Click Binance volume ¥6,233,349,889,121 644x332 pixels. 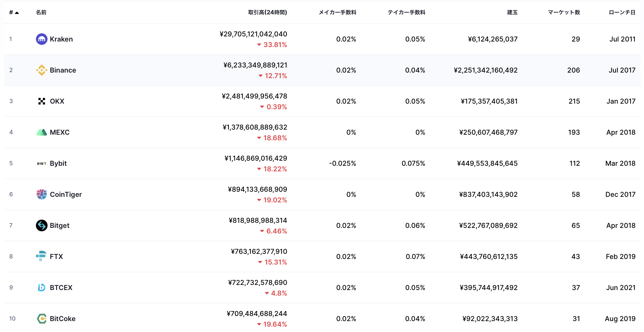[255, 65]
